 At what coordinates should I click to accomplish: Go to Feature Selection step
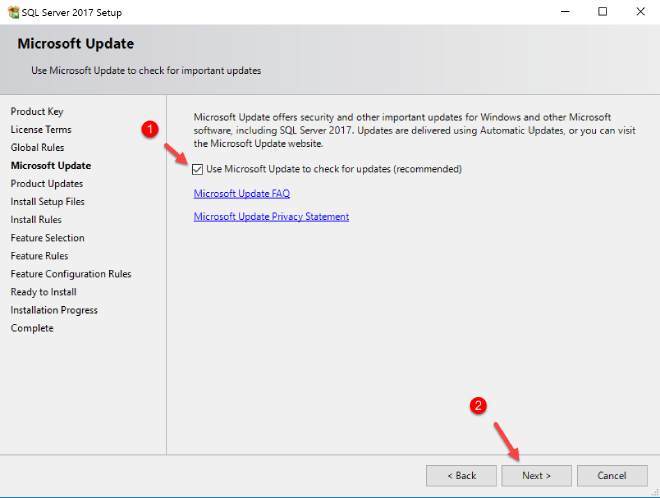[x=48, y=237]
